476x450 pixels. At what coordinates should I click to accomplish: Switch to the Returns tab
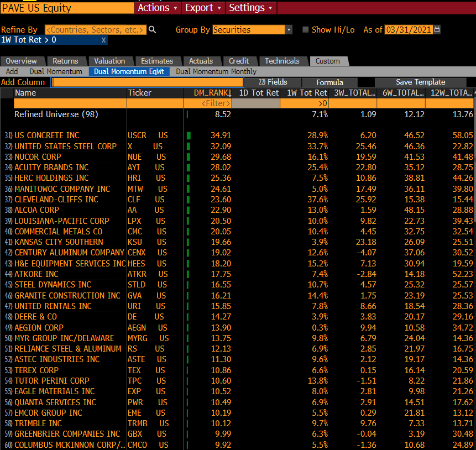(65, 61)
